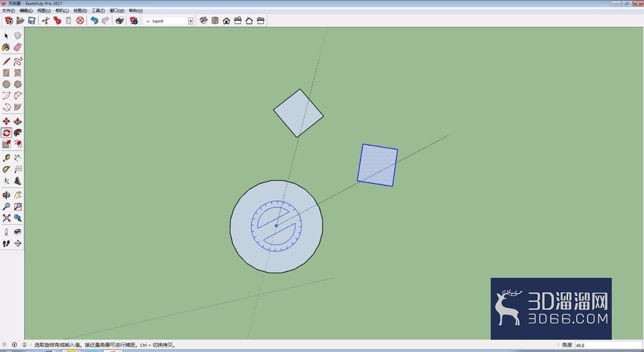This screenshot has height=352, width=644.
Task: Open the 视图(V) menu
Action: [44, 11]
